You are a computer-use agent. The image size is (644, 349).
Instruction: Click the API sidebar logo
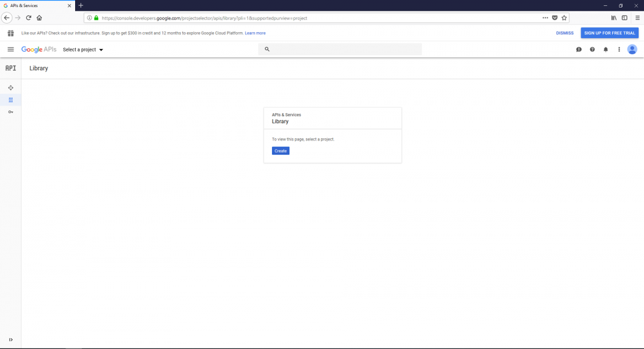[11, 68]
